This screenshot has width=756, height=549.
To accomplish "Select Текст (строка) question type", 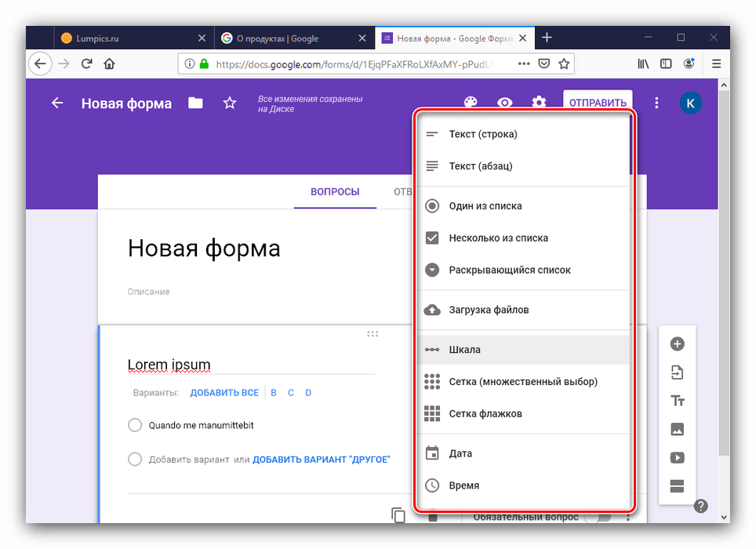I will 524,134.
